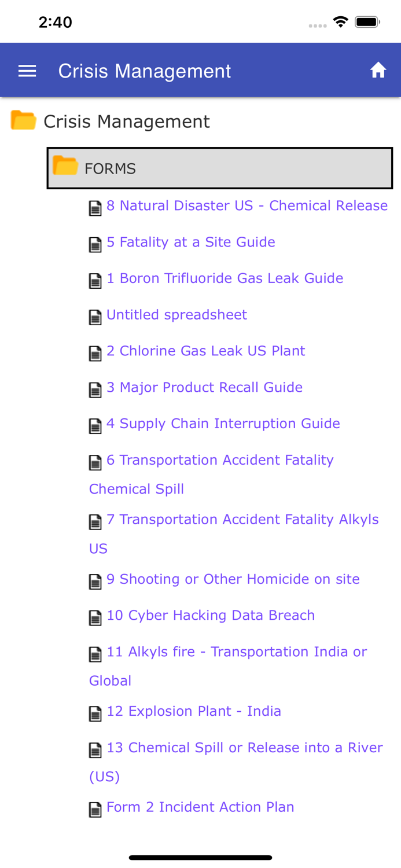Select 2 Chlorine Gas Leak US Plant

tap(205, 351)
